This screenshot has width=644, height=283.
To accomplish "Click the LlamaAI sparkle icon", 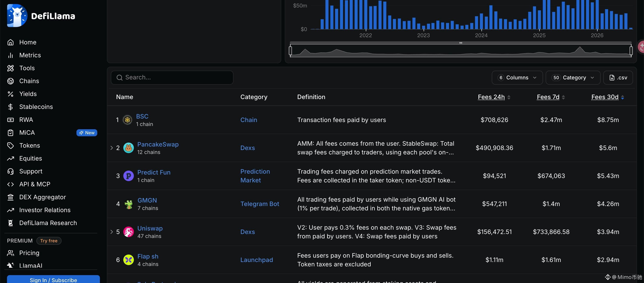I will coord(11,265).
